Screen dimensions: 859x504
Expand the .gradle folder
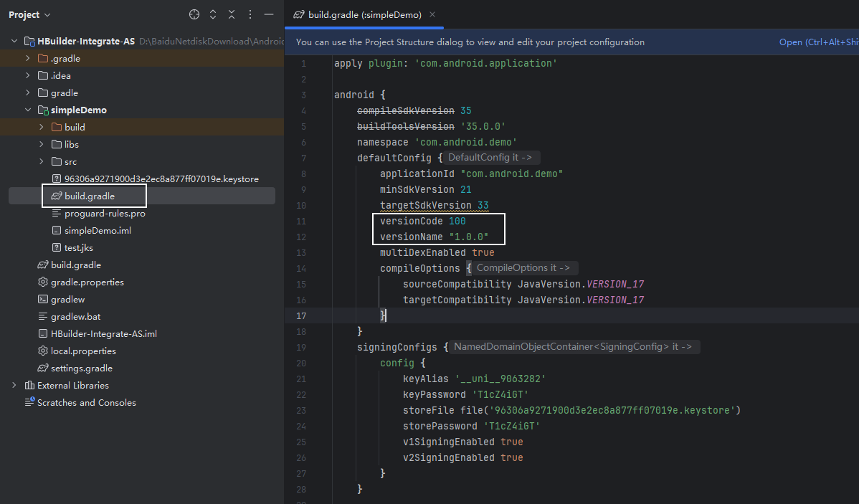point(28,59)
